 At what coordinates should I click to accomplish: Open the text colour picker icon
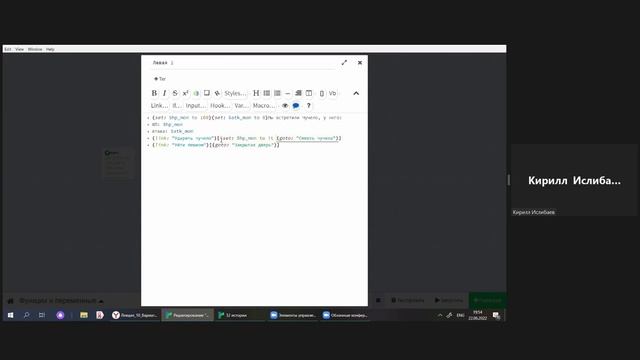coord(196,93)
